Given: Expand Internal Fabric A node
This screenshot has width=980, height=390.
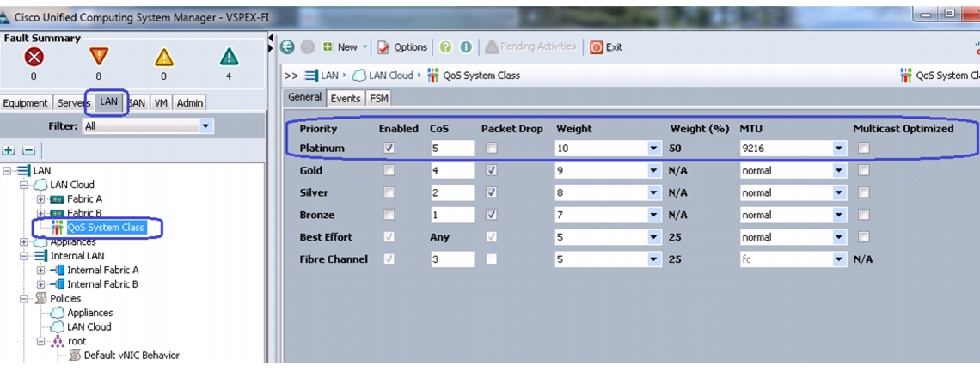Looking at the screenshot, I should [x=41, y=270].
